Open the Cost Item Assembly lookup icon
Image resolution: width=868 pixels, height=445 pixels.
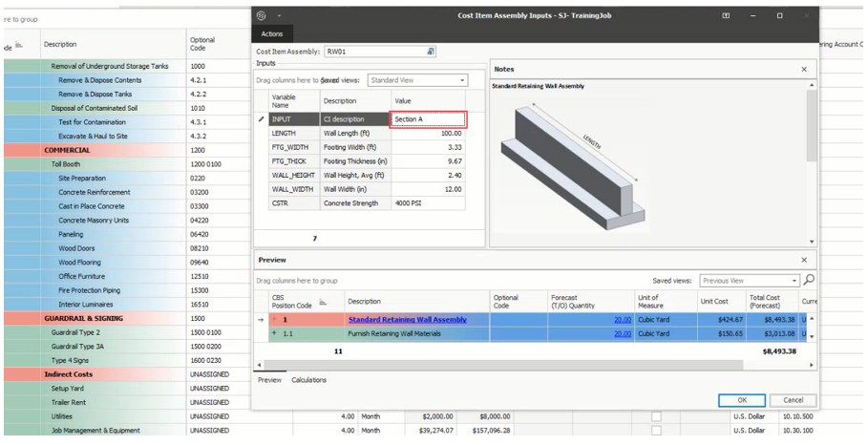point(431,52)
